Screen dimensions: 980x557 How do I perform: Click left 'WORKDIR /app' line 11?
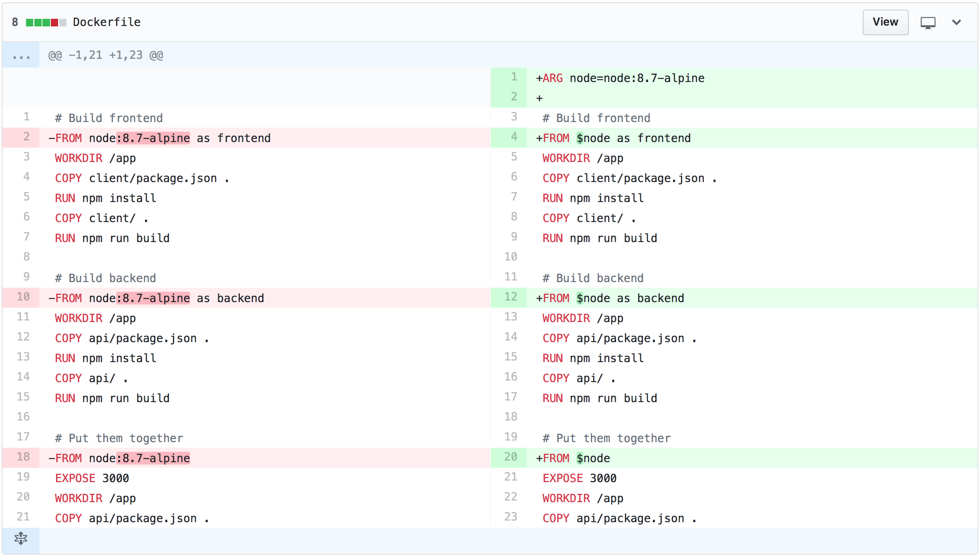coord(95,318)
